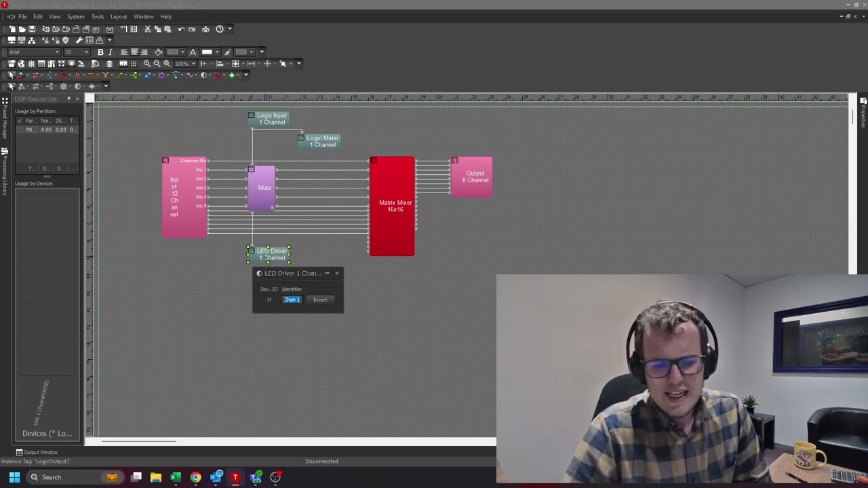Print the layout using the printer icon

click(x=205, y=29)
